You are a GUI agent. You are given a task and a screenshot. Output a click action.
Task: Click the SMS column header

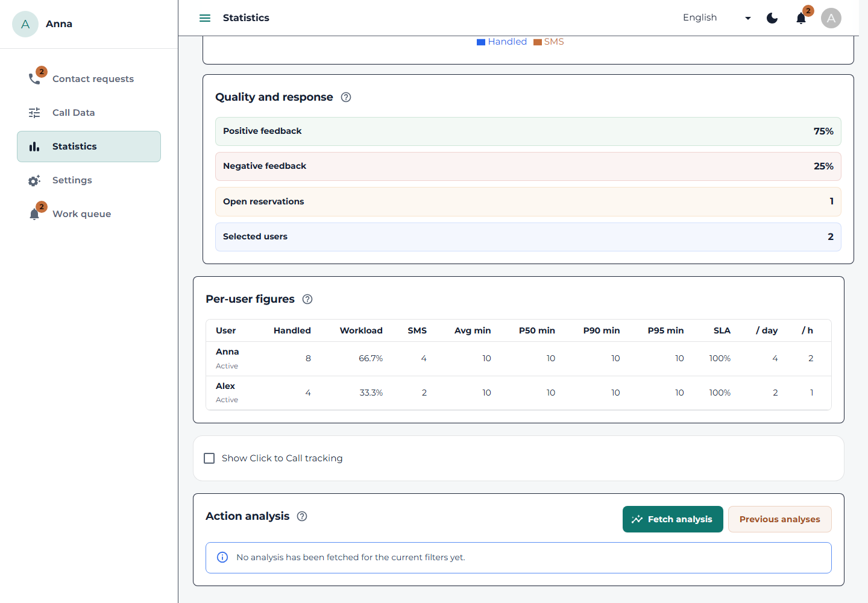[x=417, y=330]
